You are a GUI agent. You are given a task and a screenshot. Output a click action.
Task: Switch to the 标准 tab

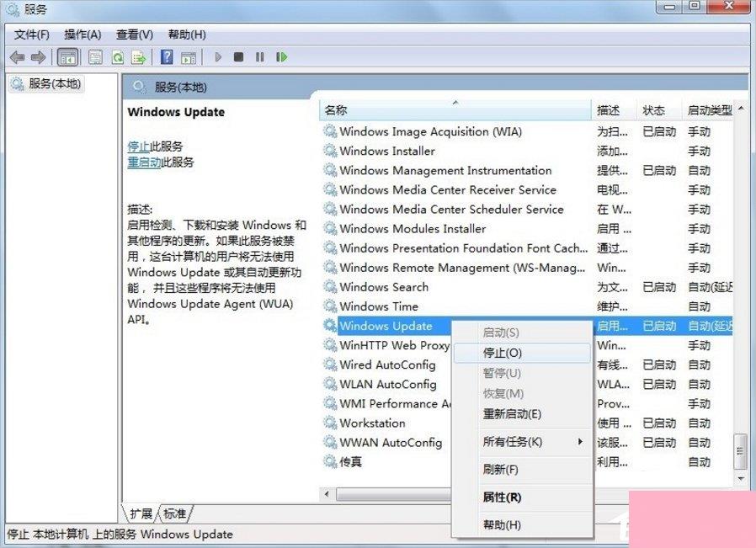[x=175, y=513]
